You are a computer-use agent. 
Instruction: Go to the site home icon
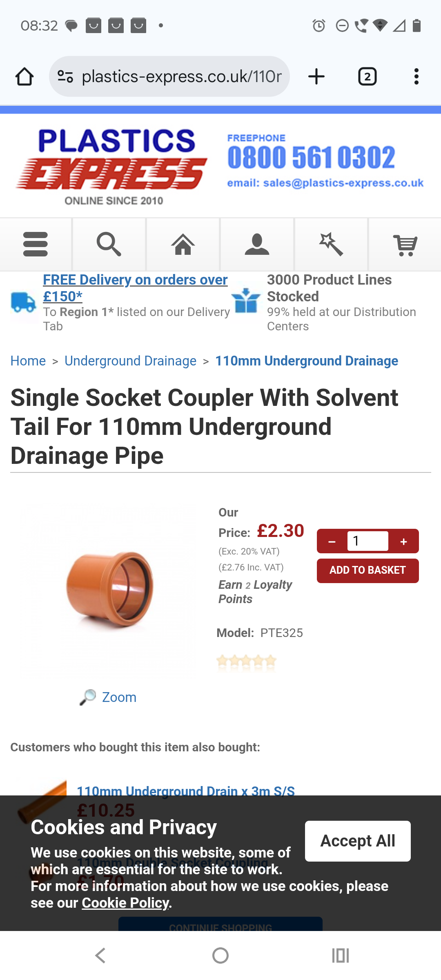click(183, 244)
